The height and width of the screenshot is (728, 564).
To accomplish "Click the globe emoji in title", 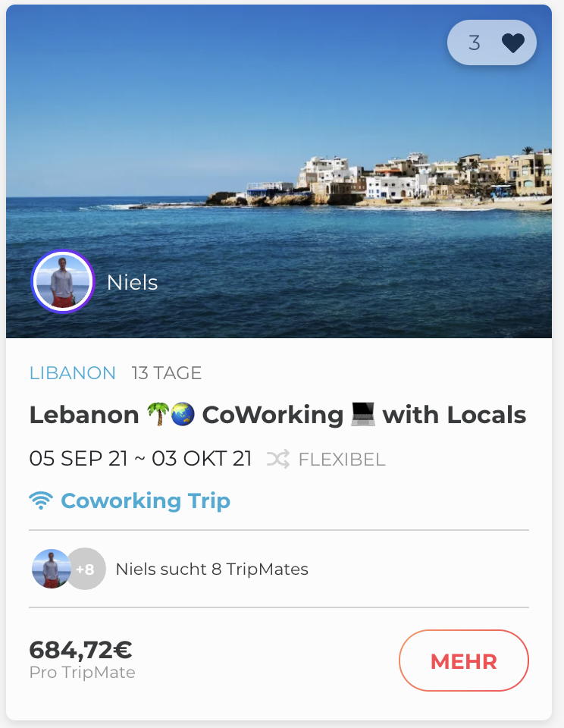I will tap(183, 414).
